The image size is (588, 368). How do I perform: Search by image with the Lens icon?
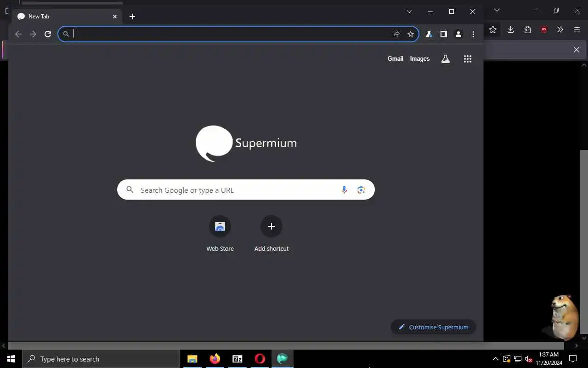tap(361, 190)
